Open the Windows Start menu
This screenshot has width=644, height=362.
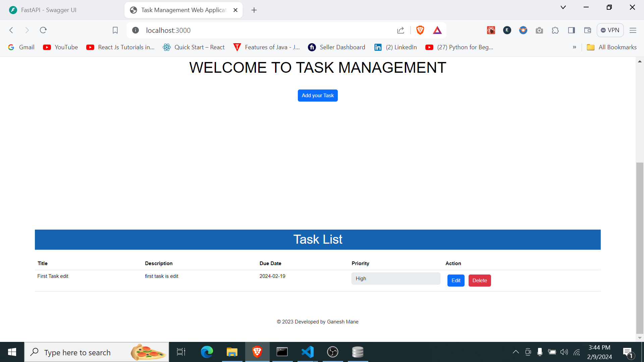12,352
